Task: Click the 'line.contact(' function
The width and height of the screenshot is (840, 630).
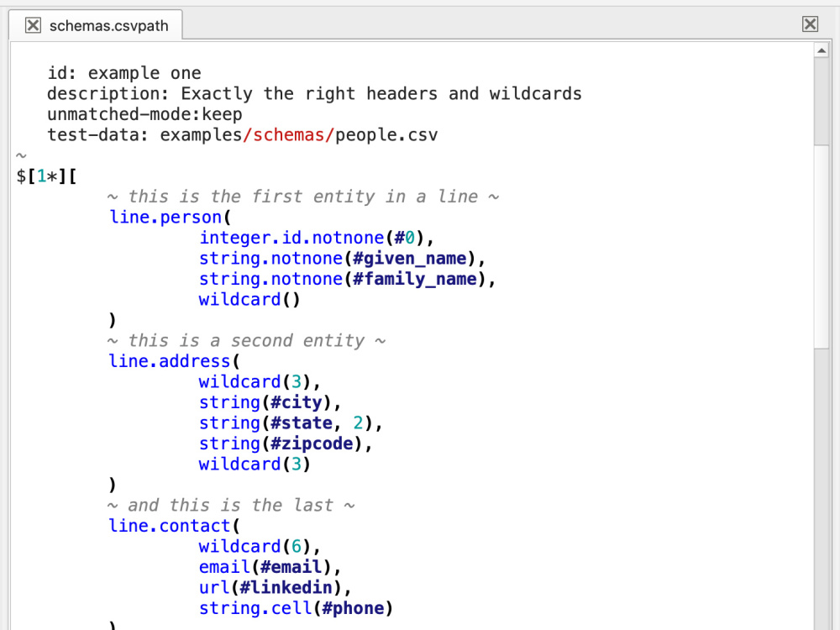Action: pos(175,526)
